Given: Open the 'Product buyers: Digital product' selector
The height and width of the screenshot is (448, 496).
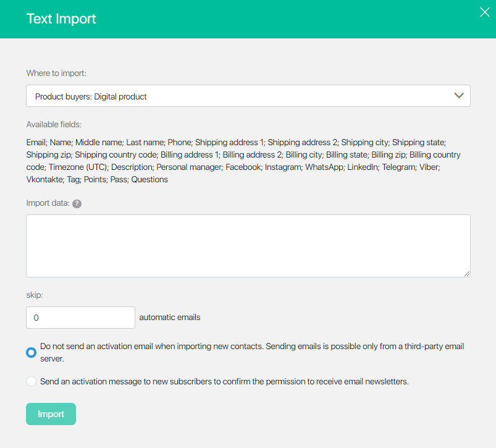Looking at the screenshot, I should click(x=248, y=96).
